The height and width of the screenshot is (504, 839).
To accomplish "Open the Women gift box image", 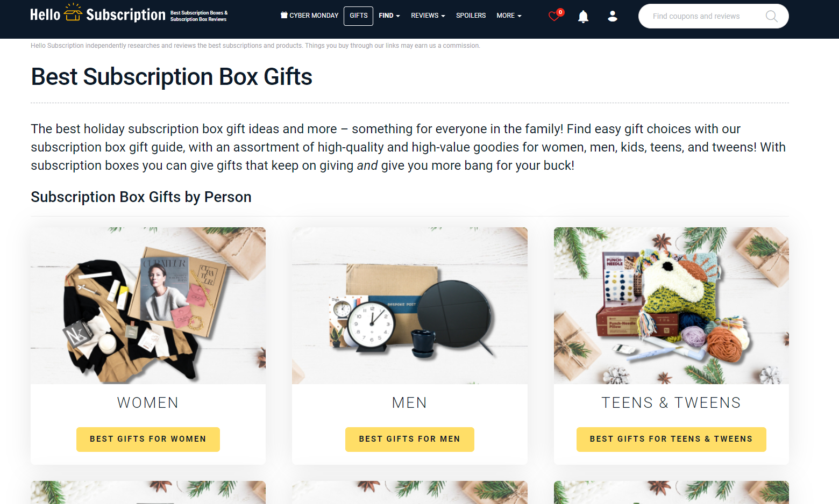I will [x=148, y=306].
